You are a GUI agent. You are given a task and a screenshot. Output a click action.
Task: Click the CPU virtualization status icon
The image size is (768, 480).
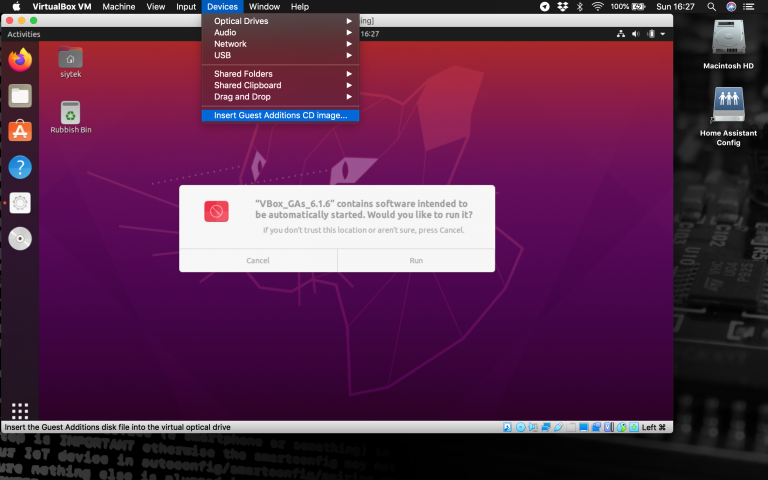(609, 427)
